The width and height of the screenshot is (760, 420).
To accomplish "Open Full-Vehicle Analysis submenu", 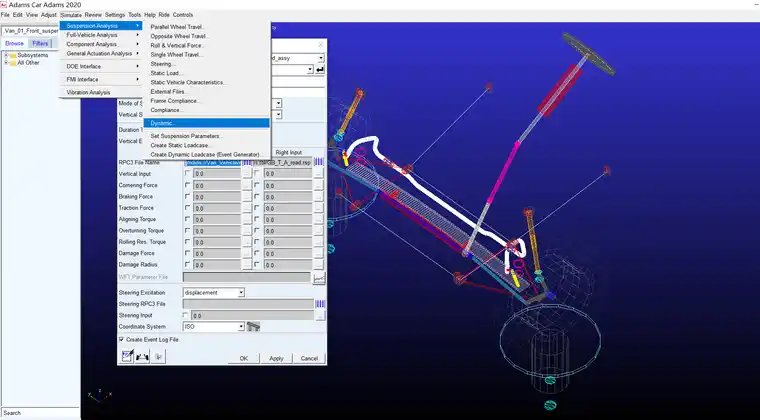I will pyautogui.click(x=101, y=35).
